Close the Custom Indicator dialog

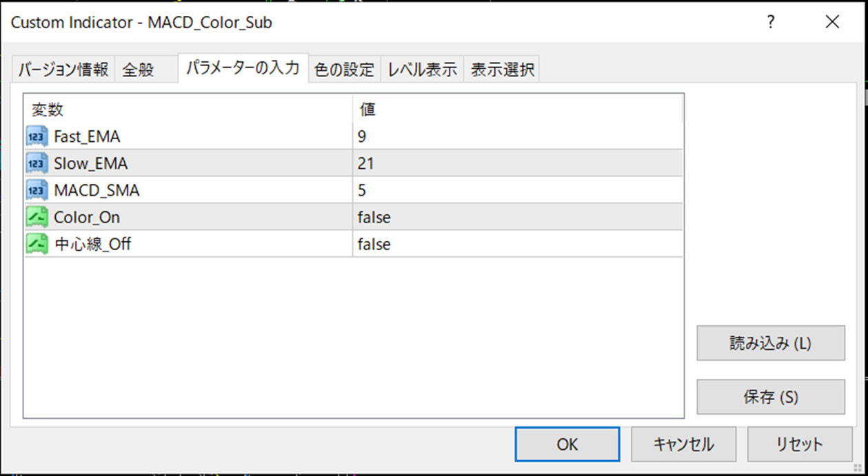coord(832,22)
